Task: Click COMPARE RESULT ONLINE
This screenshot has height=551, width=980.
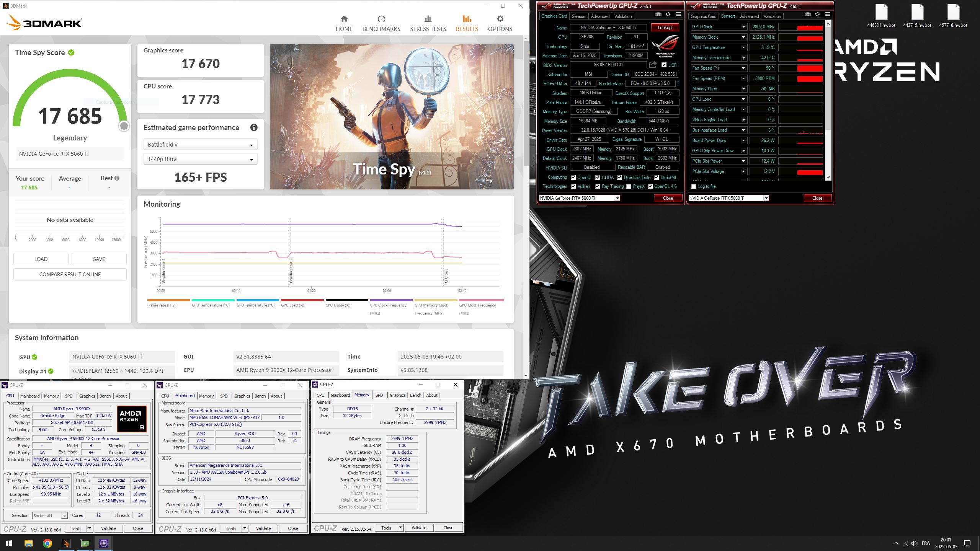Action: coord(70,274)
